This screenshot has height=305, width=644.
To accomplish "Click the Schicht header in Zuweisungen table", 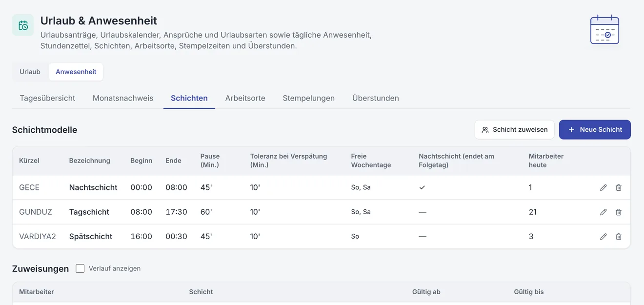I will (201, 292).
